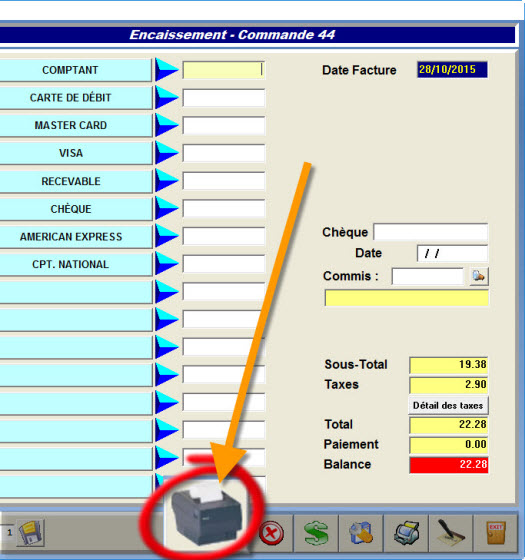Click the blue arrow beside RECEVABLE
Viewport: 525px width, 560px height.
pyautogui.click(x=166, y=181)
